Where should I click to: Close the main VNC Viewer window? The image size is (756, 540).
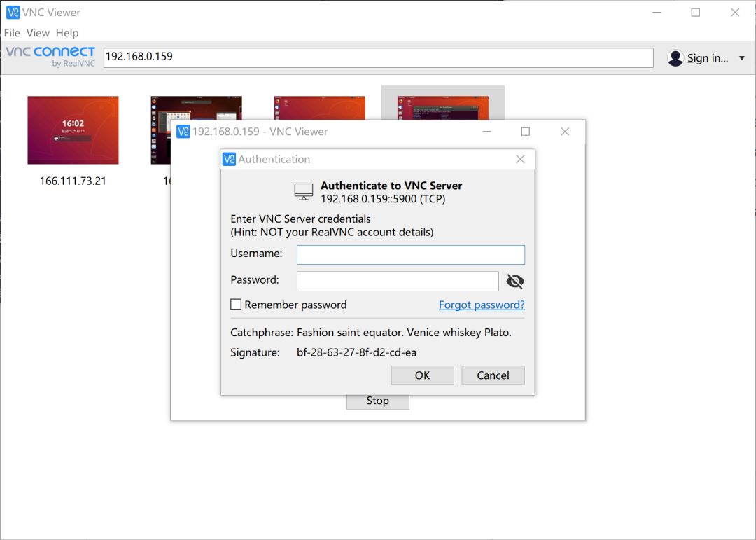[x=735, y=12]
